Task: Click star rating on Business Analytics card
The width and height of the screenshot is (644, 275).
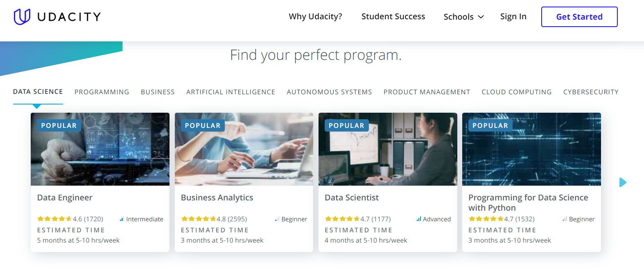Action: tap(198, 219)
